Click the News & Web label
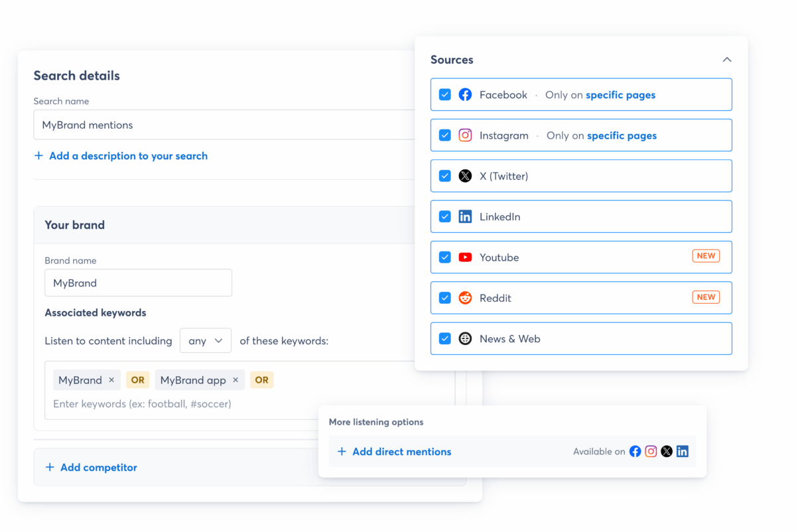796x532 pixels. click(510, 338)
